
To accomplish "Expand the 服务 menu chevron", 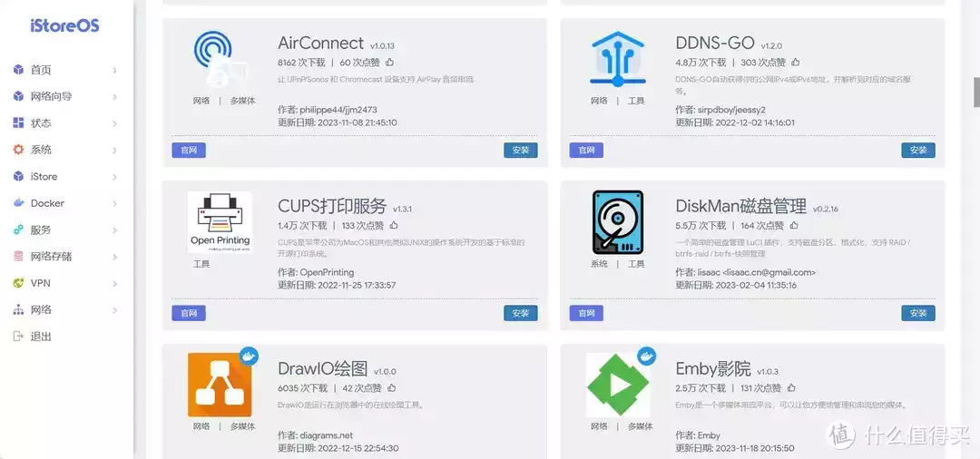I will pos(115,230).
